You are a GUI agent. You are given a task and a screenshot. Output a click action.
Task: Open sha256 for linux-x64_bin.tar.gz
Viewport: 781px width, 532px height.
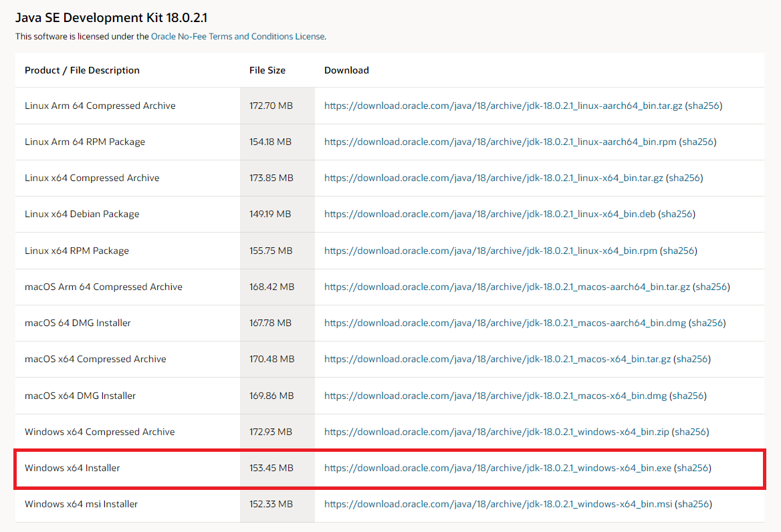(x=684, y=178)
